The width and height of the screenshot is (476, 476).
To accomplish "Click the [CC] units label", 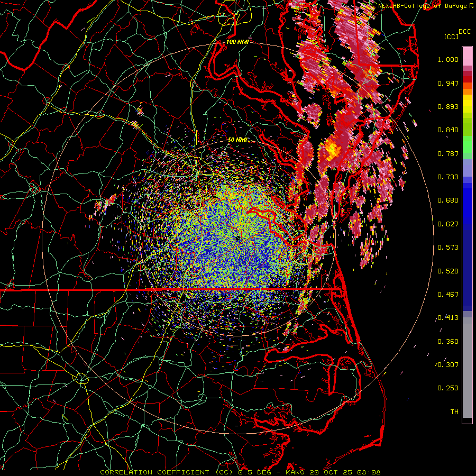I will 451,36.
